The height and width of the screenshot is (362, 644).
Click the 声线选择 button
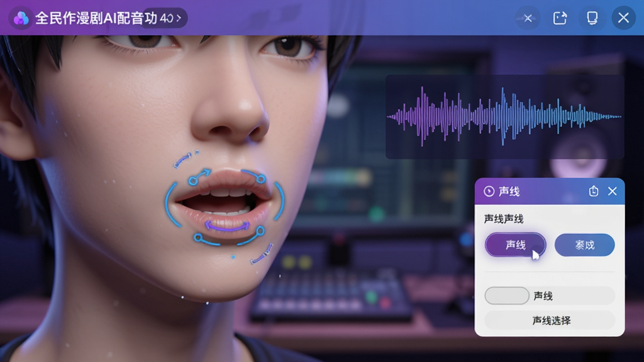(550, 321)
